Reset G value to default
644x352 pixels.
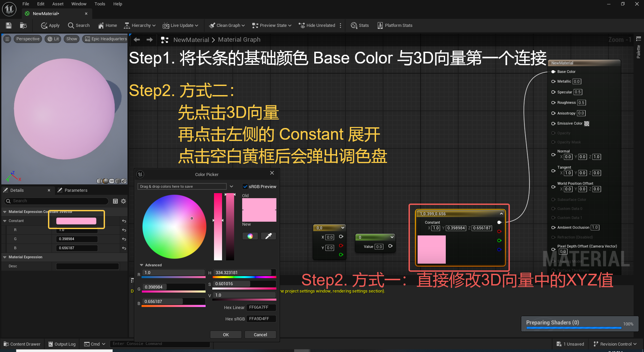pos(124,239)
